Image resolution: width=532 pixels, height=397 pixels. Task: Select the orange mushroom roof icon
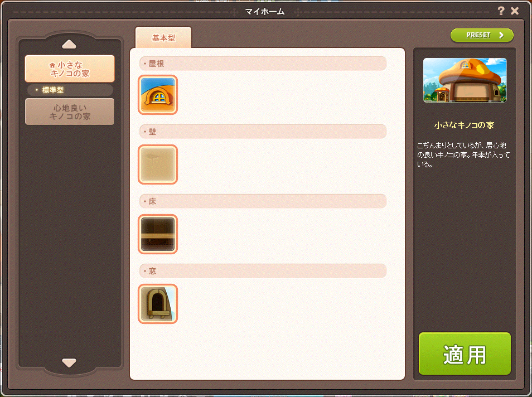click(x=158, y=95)
